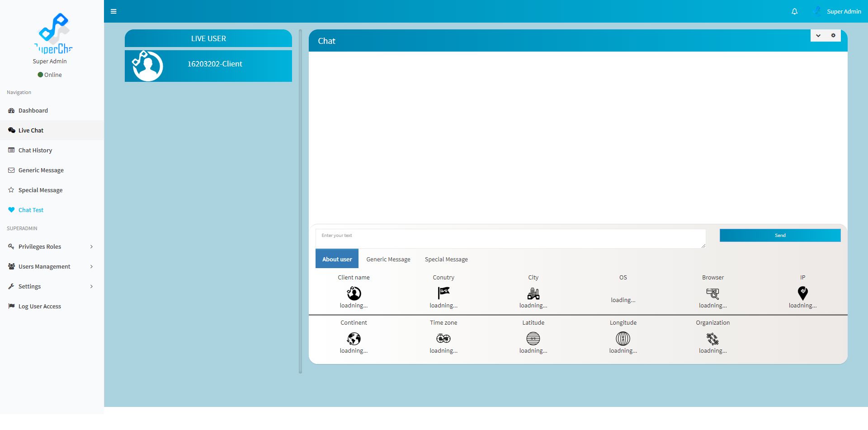Click the Chat Test heart icon
The width and height of the screenshot is (868, 430).
coord(11,210)
